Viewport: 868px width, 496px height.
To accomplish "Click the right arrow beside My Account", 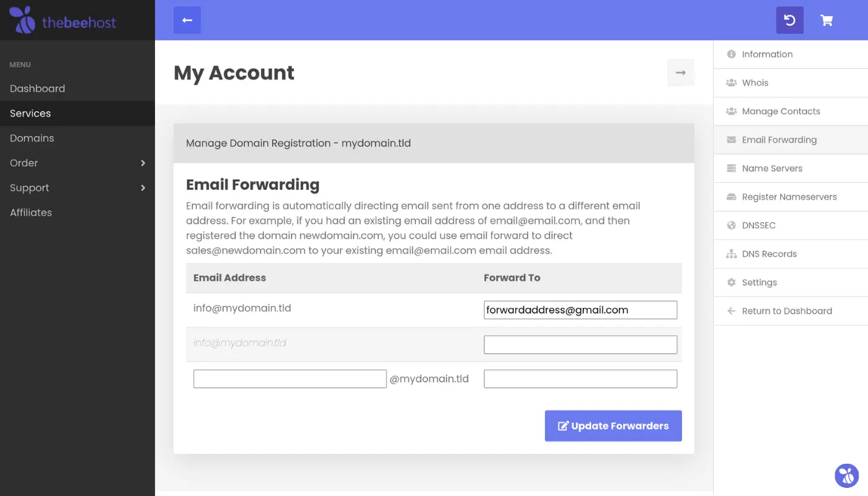I will click(681, 73).
